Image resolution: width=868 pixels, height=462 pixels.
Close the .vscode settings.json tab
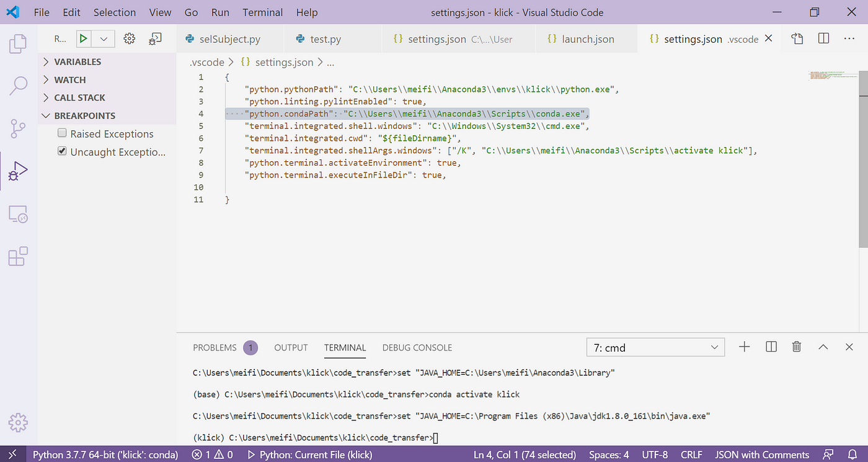point(769,38)
